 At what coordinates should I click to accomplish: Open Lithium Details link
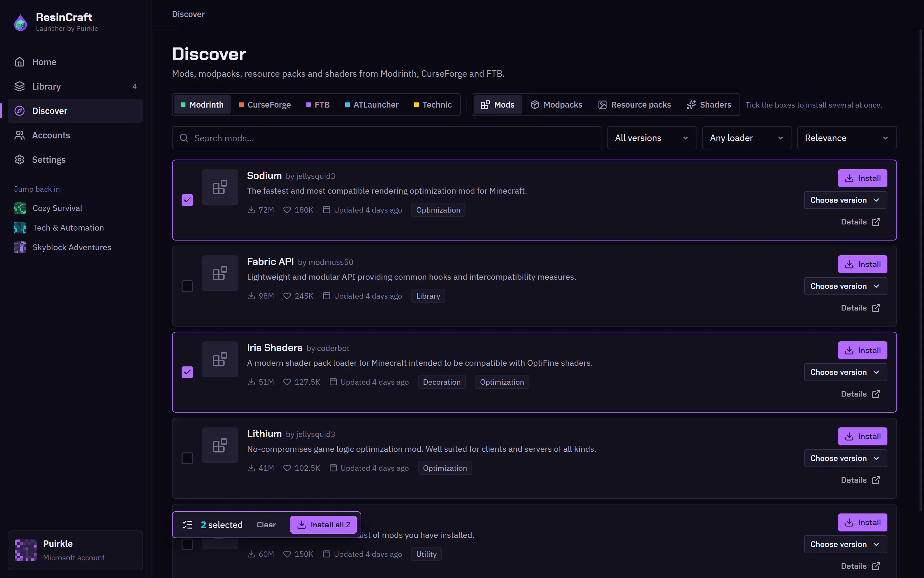tap(860, 480)
